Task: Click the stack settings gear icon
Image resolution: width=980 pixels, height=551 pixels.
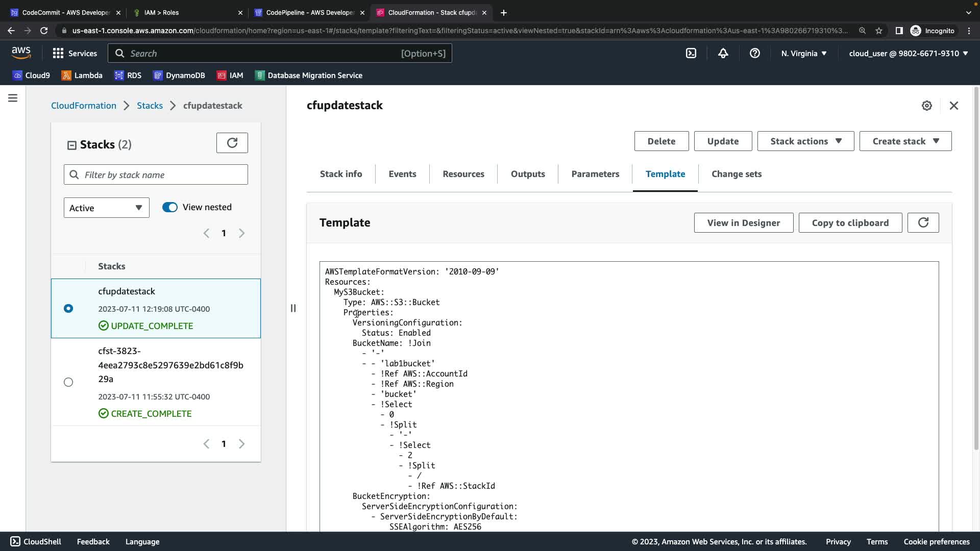Action: click(x=927, y=106)
